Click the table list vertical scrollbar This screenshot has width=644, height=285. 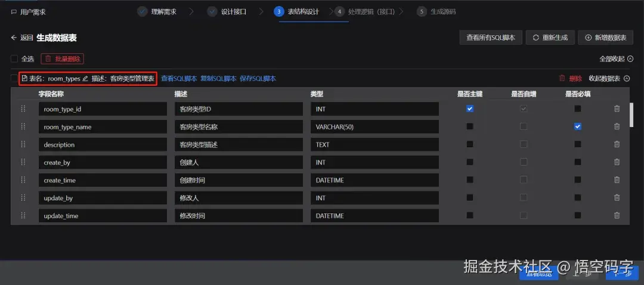click(631, 115)
